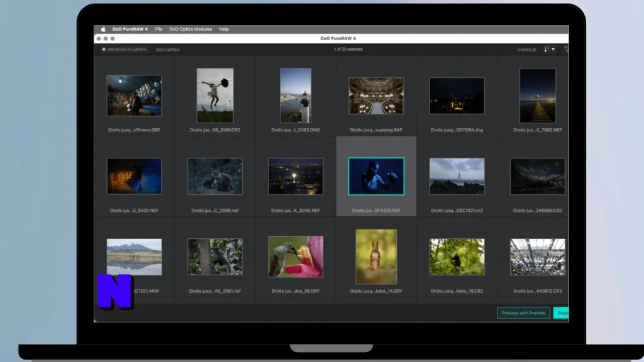Open the Help menu
Image resolution: width=644 pixels, height=362 pixels.
224,29
